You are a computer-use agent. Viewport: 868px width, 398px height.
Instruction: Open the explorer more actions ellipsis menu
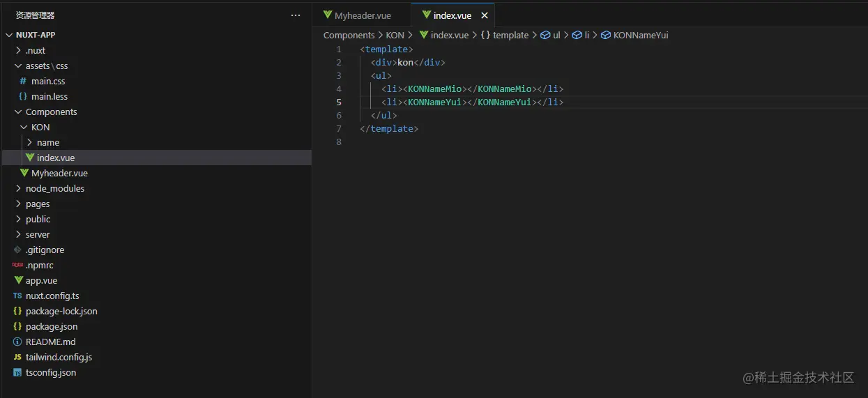pyautogui.click(x=296, y=15)
